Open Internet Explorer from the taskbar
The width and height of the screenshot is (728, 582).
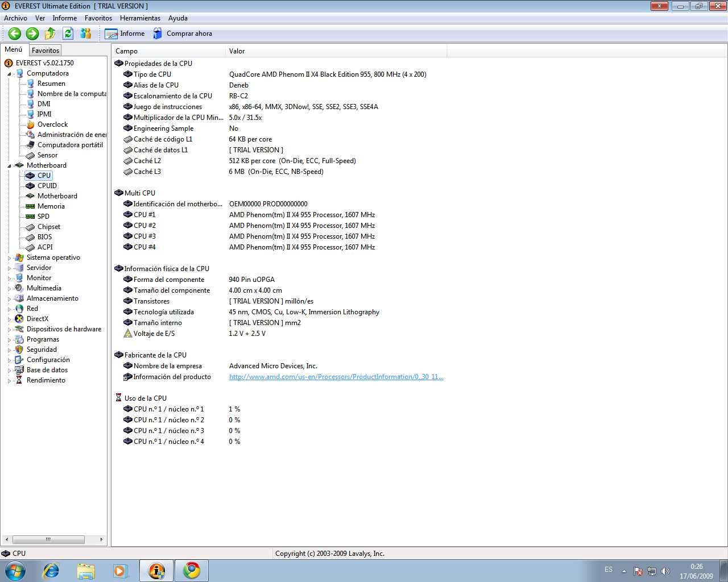click(51, 571)
